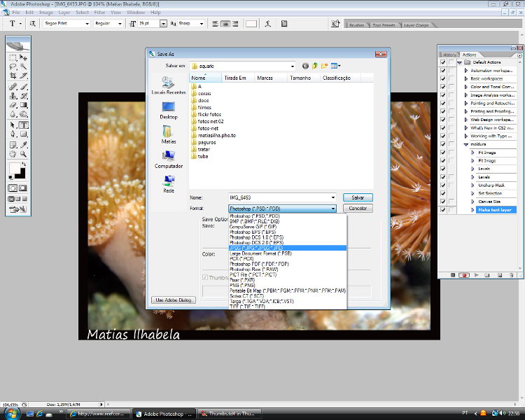This screenshot has height=420, width=525.
Task: Pick the Zoom tool in toolbox
Action: click(23, 153)
